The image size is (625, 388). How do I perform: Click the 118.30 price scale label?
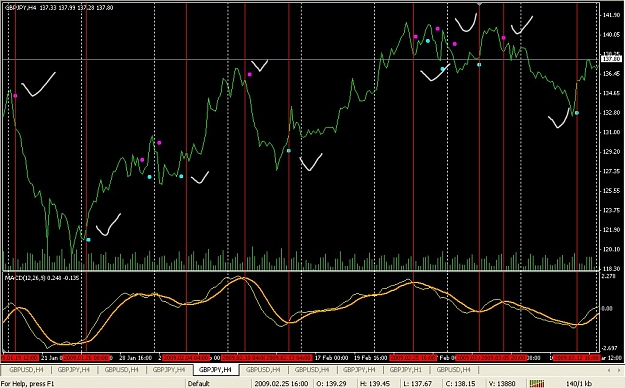611,268
